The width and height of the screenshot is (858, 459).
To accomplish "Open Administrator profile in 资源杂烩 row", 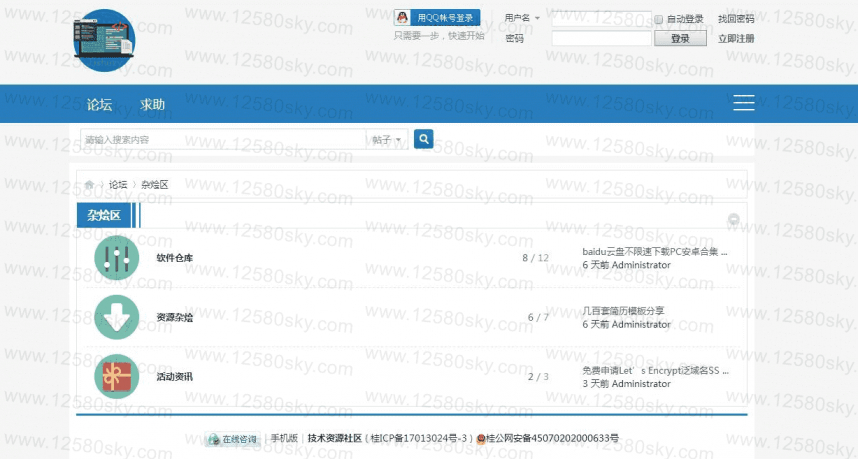I will point(641,324).
